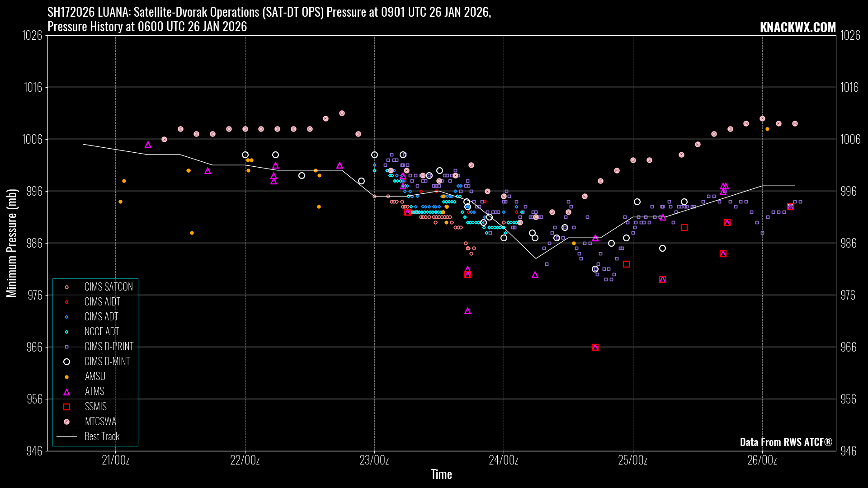Click the 1016 label on left axis
Screen dimensions: 868x488
[33, 87]
